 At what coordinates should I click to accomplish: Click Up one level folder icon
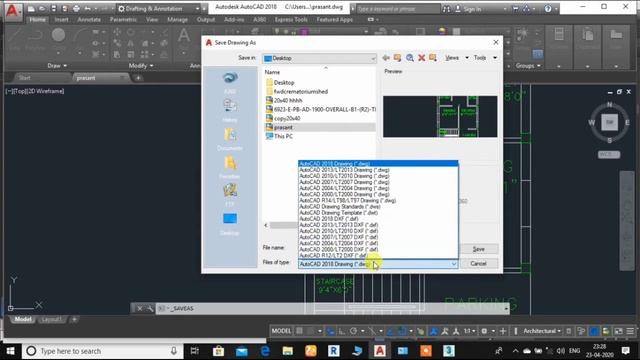(x=397, y=58)
